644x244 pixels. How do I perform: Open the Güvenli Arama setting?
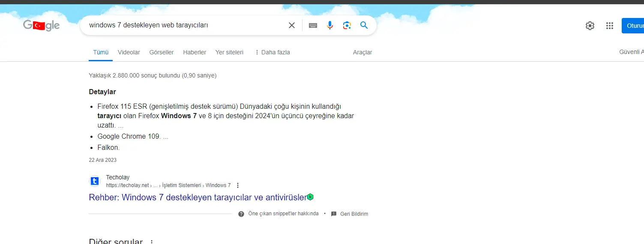click(x=632, y=52)
